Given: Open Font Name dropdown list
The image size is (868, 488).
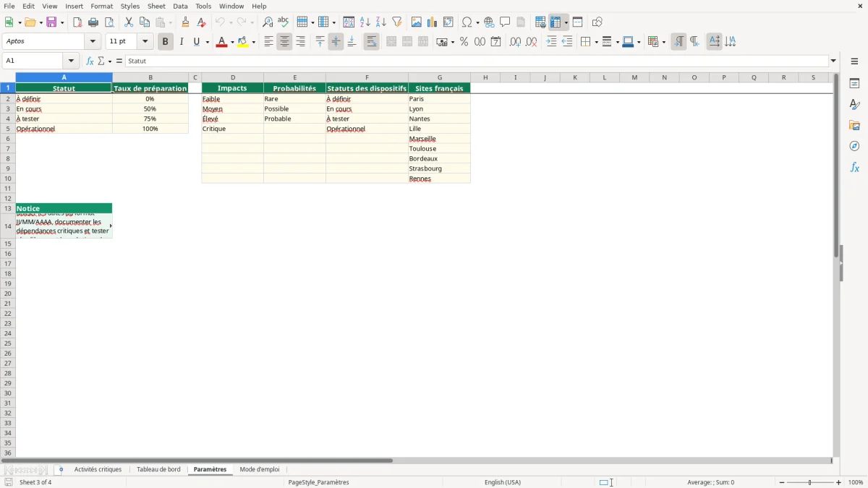Looking at the screenshot, I should 93,42.
